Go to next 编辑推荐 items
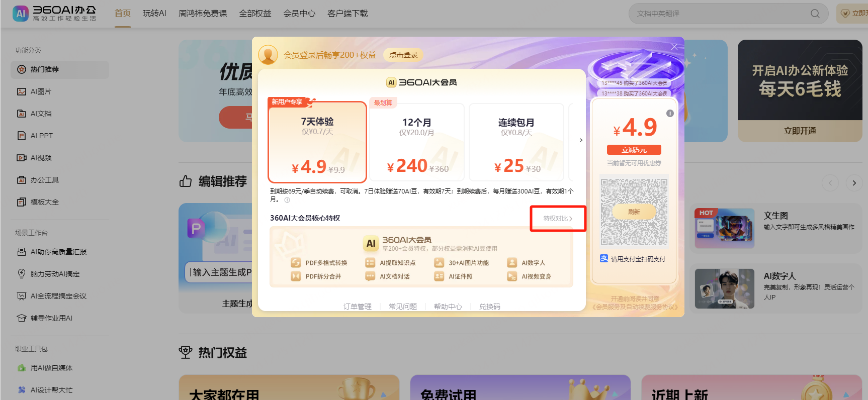This screenshot has height=400, width=868. [x=854, y=183]
